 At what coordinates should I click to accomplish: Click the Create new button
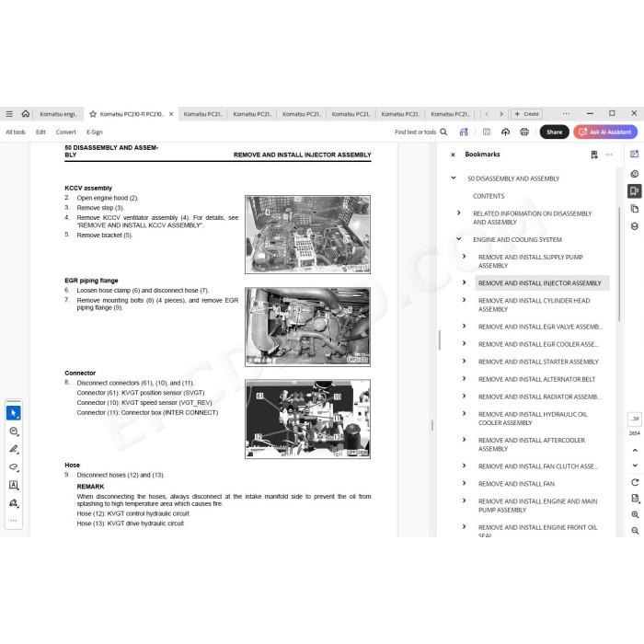click(x=526, y=114)
